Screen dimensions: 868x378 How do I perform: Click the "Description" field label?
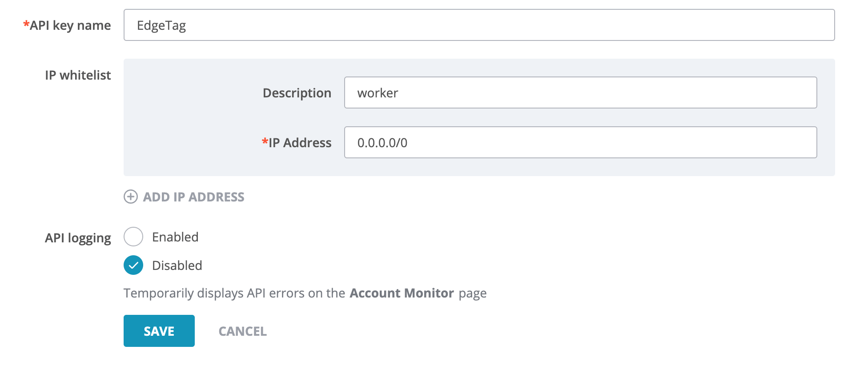(x=297, y=93)
